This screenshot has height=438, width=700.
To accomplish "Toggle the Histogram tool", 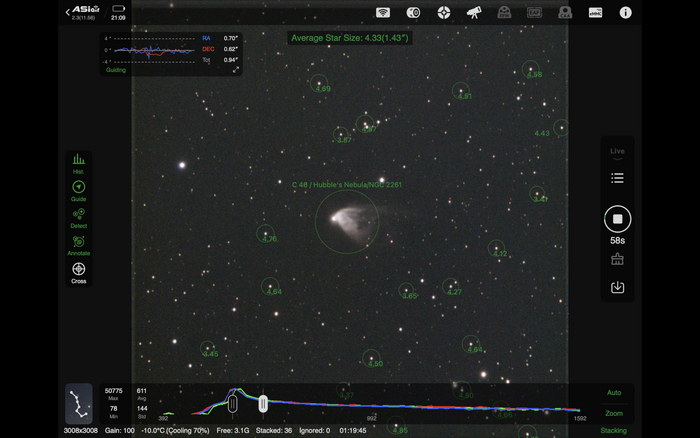I will (78, 163).
